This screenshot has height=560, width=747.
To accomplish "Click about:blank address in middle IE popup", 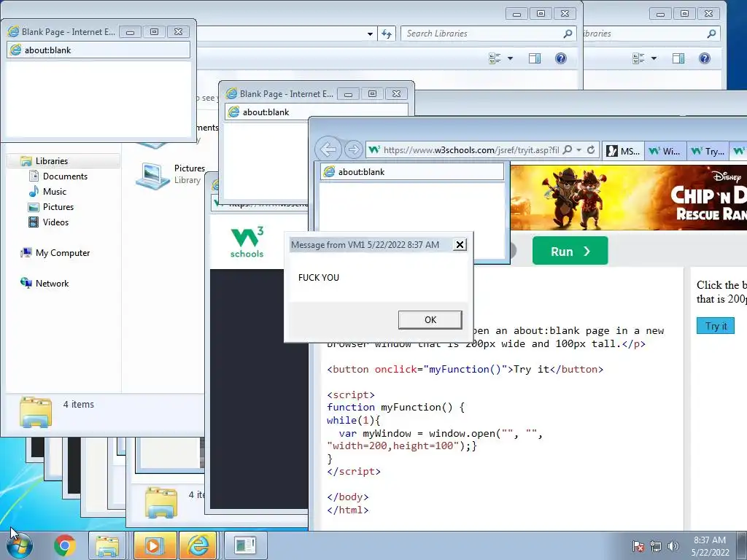I will [x=316, y=112].
